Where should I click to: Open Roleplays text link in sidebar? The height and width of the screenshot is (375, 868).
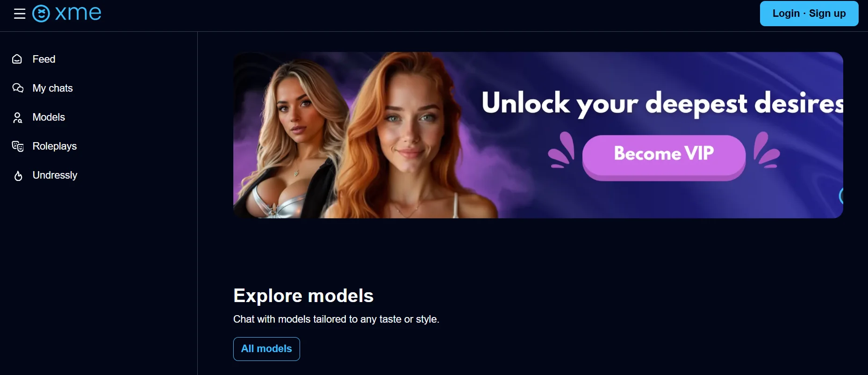tap(55, 146)
